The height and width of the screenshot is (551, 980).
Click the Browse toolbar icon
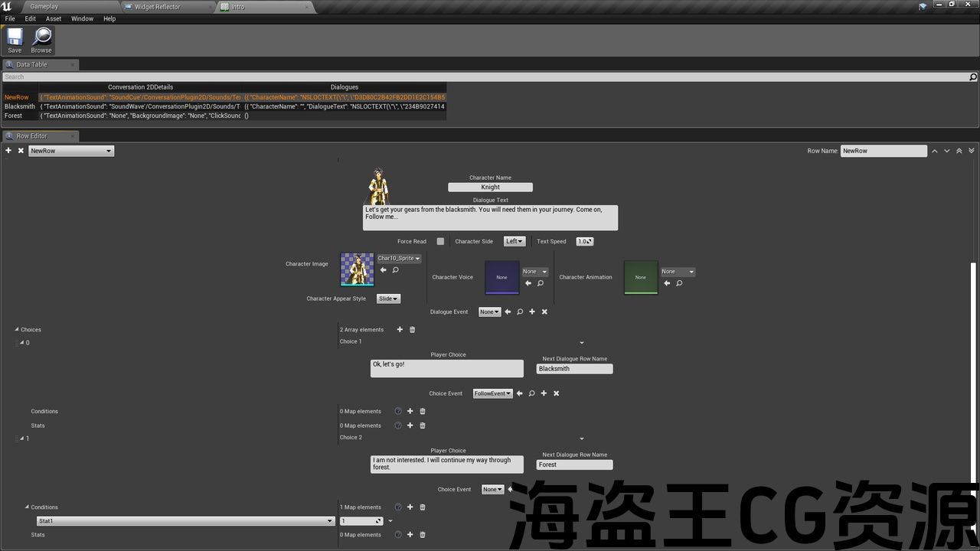click(41, 40)
